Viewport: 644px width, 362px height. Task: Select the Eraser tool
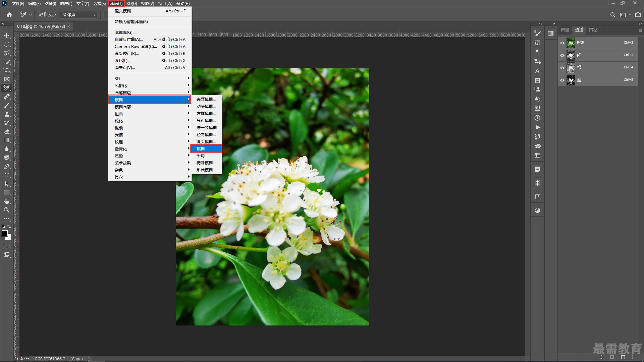[7, 131]
